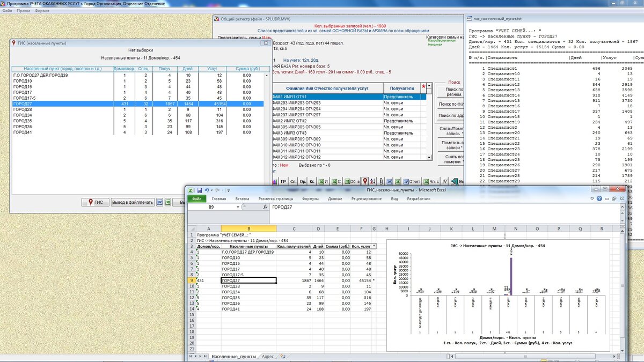Image resolution: width=644 pixels, height=362 pixels.
Task: Select ГОРОД10 row in GIS dialog list
Action: pyautogui.click(x=137, y=81)
